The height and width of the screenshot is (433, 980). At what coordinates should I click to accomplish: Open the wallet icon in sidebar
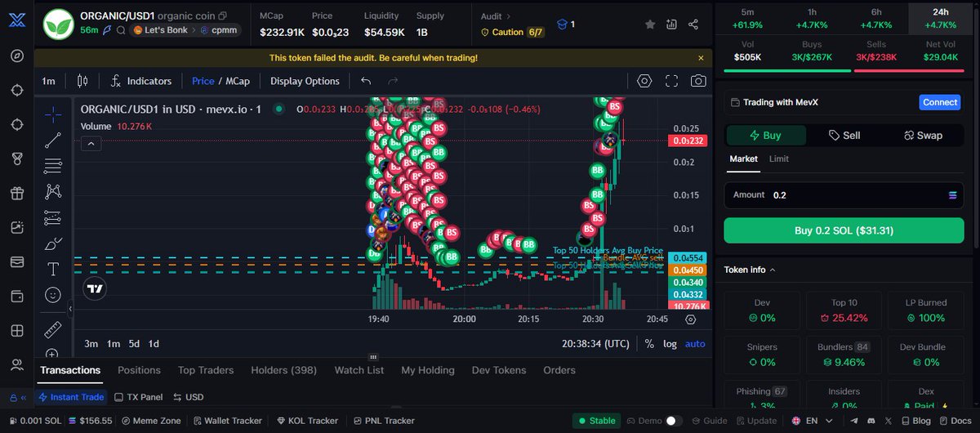16,296
